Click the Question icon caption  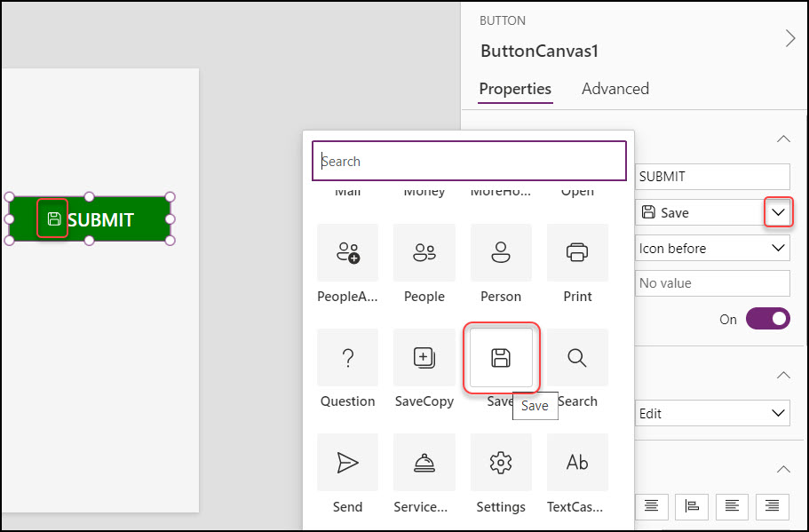347,401
